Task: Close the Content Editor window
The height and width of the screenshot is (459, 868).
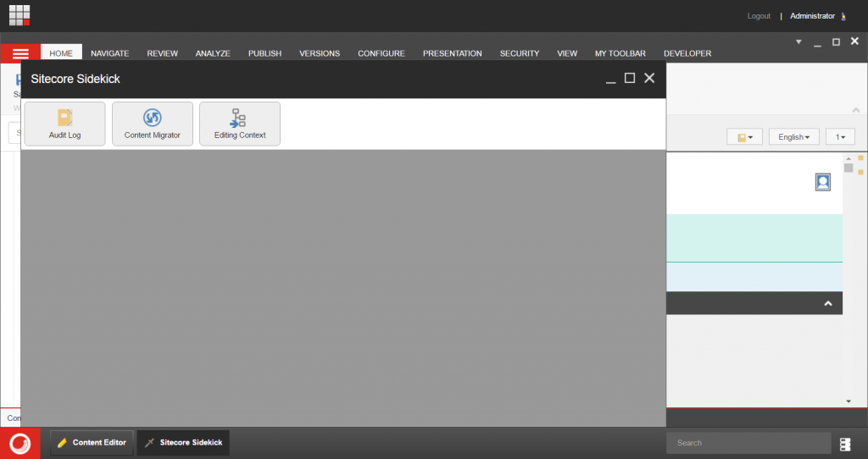Action: click(x=854, y=41)
